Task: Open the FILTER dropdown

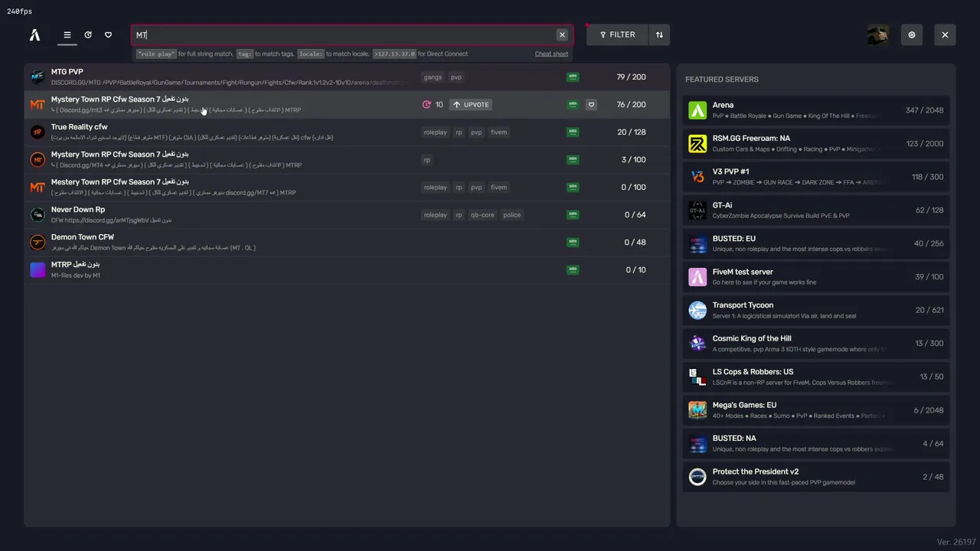Action: point(617,34)
